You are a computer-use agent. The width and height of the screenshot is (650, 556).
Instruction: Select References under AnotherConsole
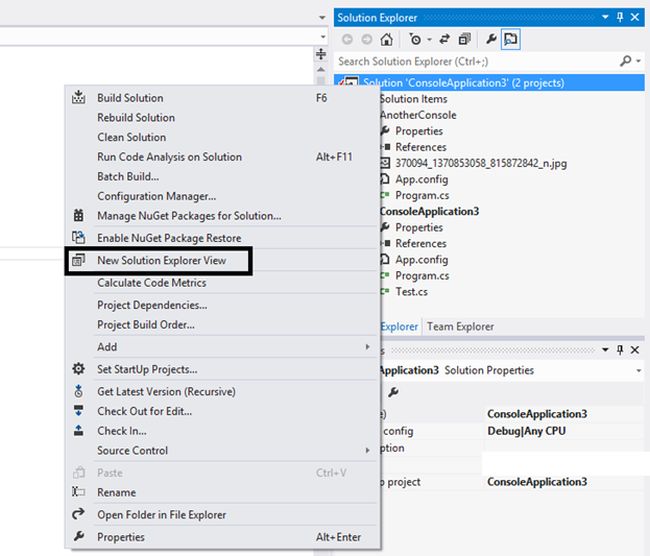(x=420, y=147)
